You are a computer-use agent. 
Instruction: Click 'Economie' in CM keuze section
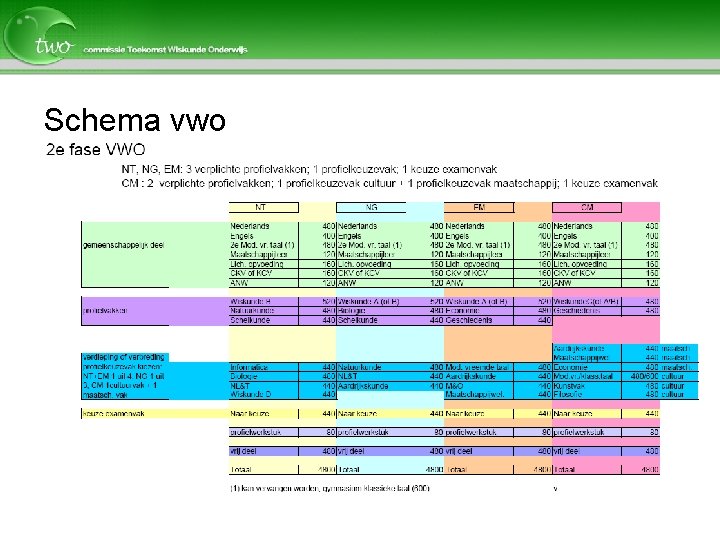[568, 367]
